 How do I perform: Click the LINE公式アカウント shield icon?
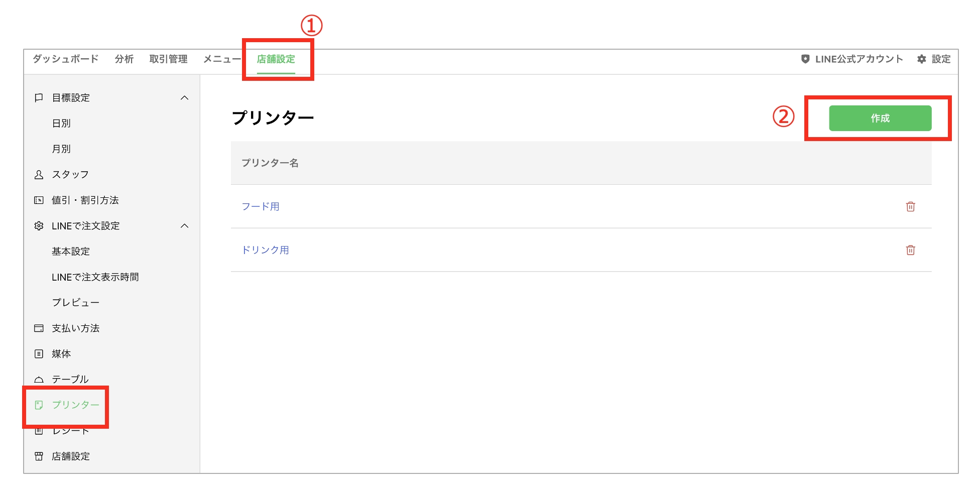(805, 59)
